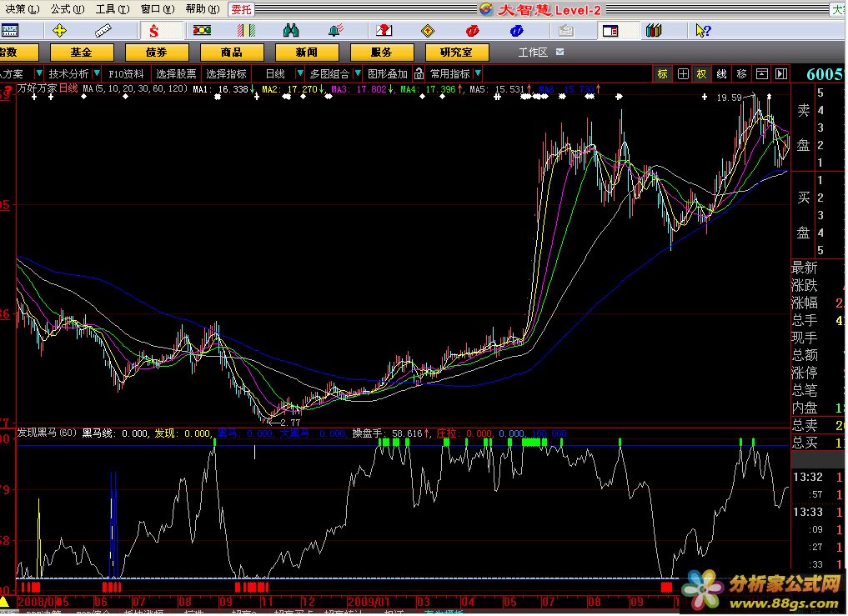Click the 万好万家 stock name label

(x=37, y=88)
